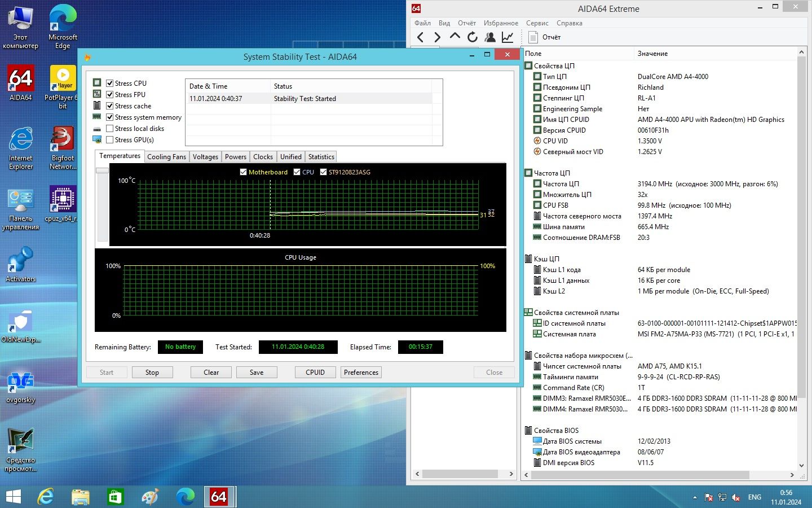This screenshot has height=508, width=812.
Task: Open the OldNewExp desktop shortcut
Action: 21,325
